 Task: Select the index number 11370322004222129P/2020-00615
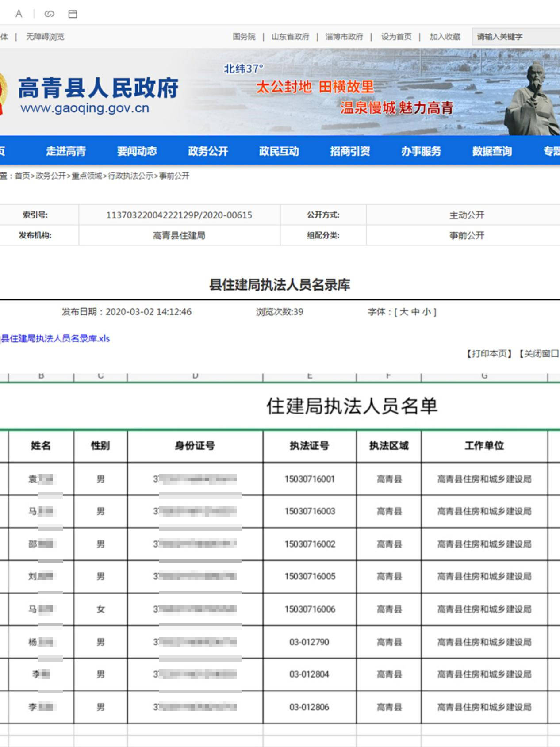point(179,215)
